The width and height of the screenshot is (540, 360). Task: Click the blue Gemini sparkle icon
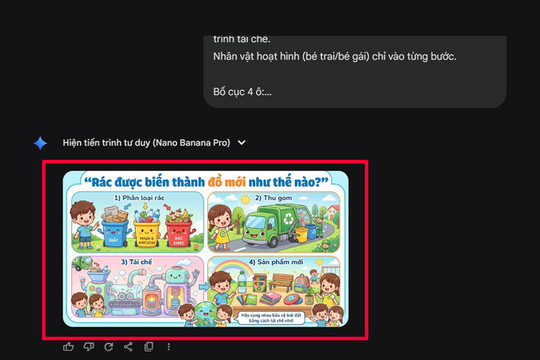[40, 143]
